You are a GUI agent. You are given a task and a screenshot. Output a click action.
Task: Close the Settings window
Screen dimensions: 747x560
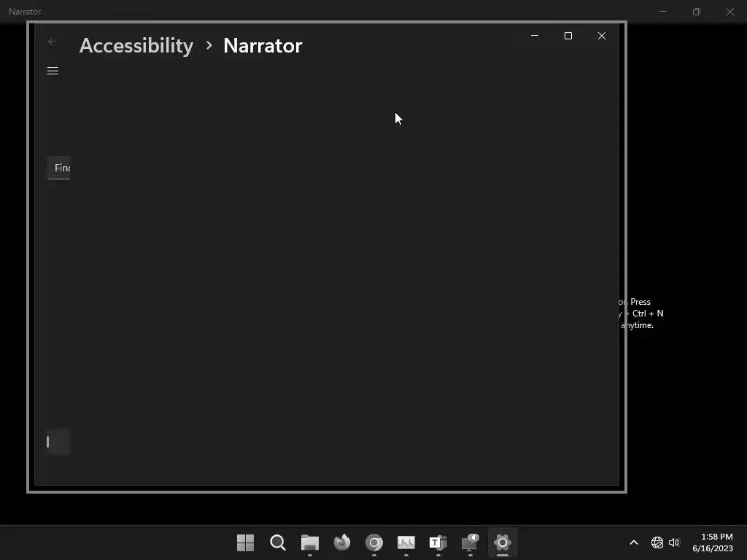tap(602, 36)
